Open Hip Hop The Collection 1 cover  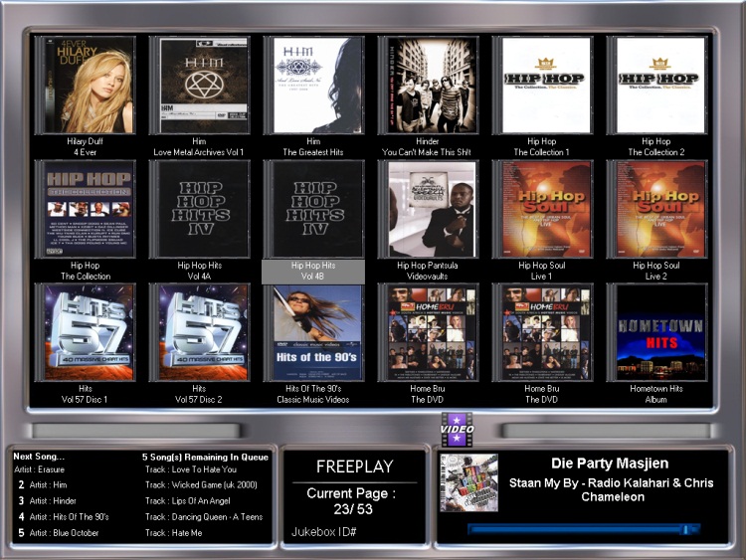pyautogui.click(x=542, y=86)
